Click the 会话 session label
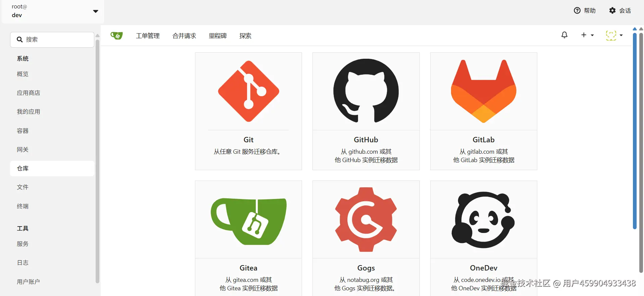 pyautogui.click(x=625, y=11)
